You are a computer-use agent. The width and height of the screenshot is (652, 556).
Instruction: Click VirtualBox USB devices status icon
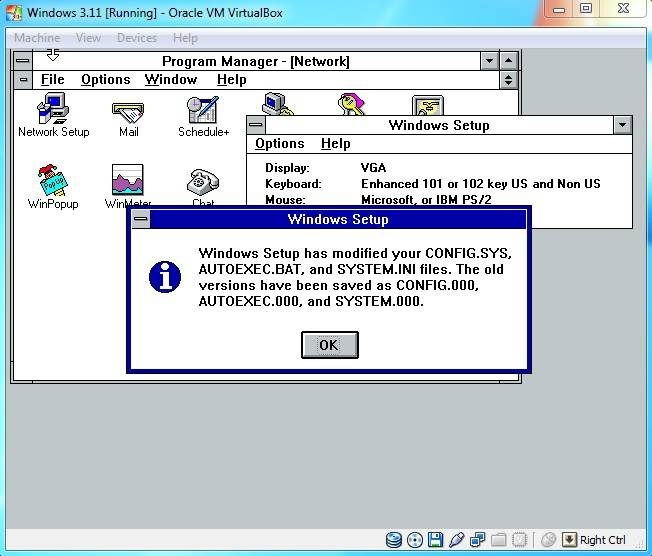(456, 541)
